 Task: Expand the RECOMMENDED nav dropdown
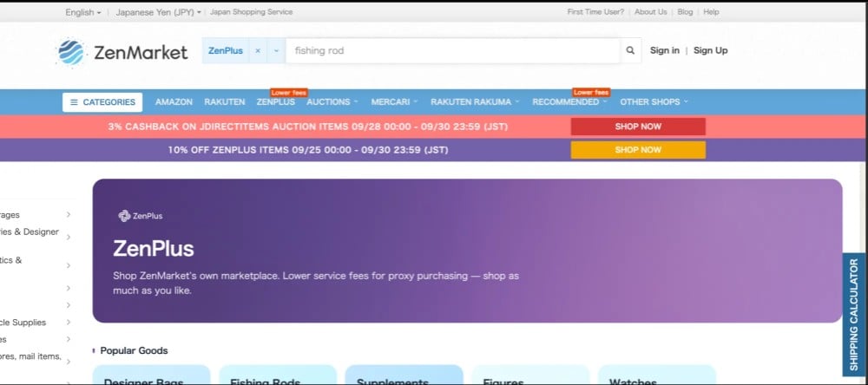tap(569, 102)
